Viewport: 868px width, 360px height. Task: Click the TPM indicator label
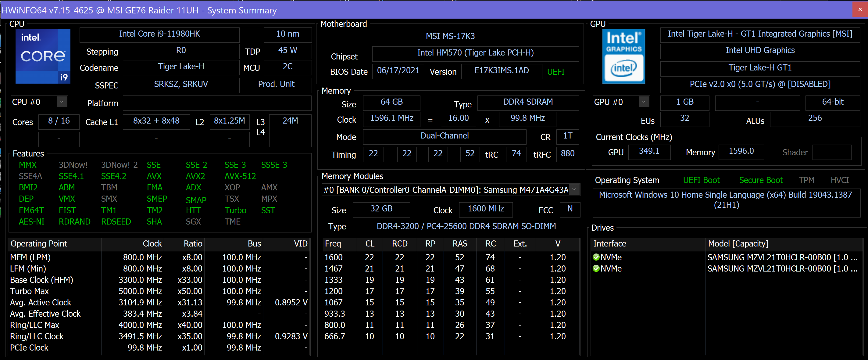coord(806,180)
